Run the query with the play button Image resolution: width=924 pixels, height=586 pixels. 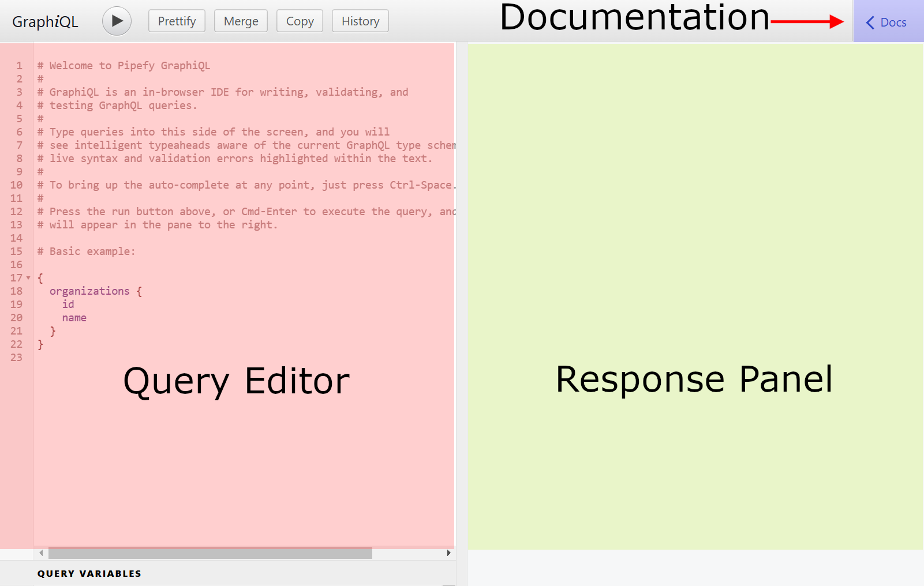click(x=117, y=21)
